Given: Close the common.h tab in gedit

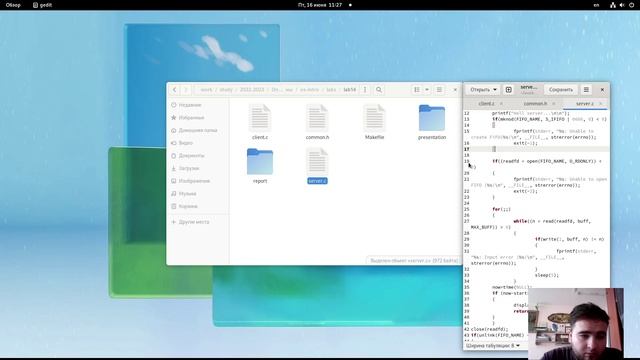Looking at the screenshot, I should 554,104.
